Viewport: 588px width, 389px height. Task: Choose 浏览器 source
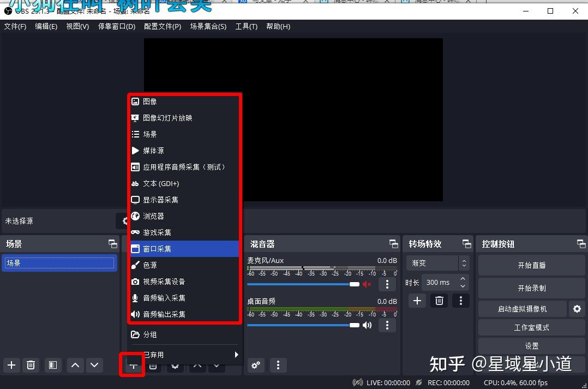tap(184, 216)
